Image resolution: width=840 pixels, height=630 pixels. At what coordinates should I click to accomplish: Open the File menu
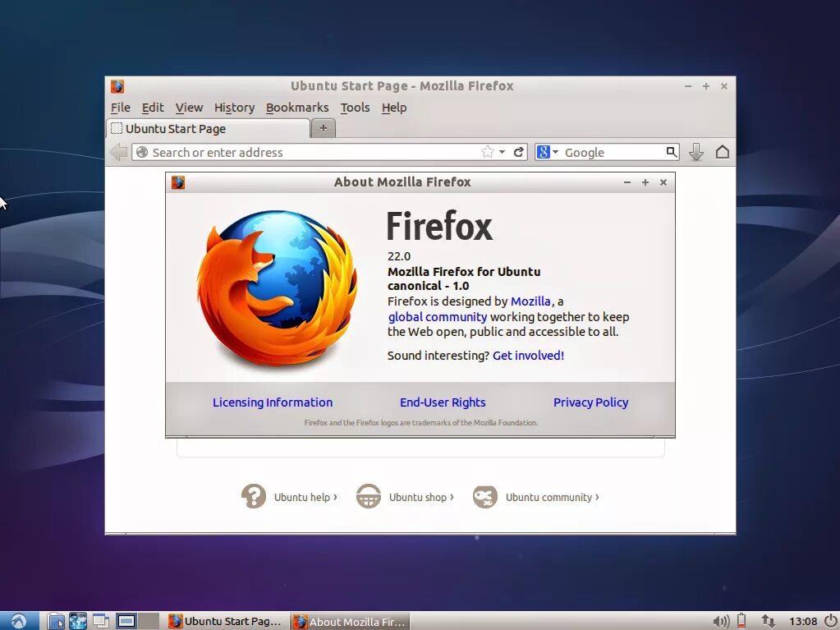121,108
